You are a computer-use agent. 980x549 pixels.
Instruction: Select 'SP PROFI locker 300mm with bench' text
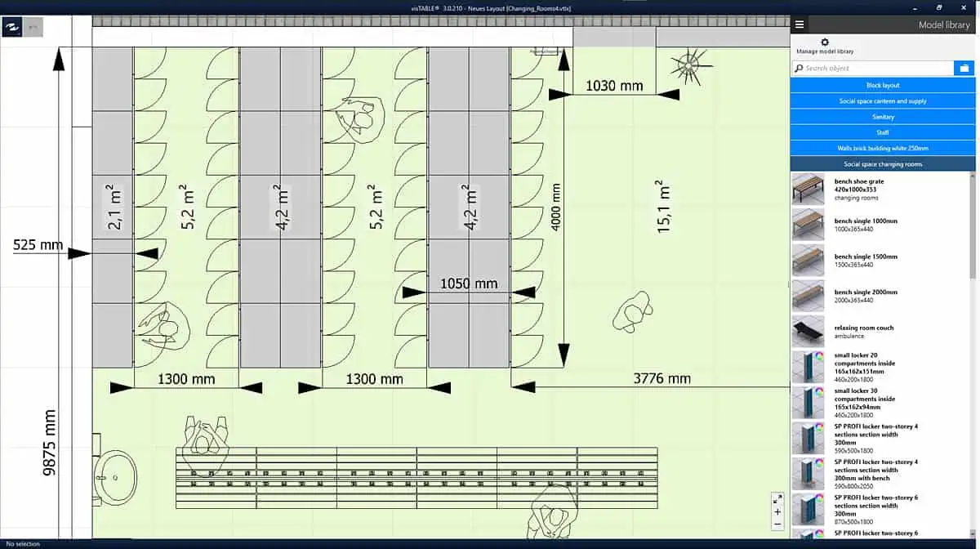(x=876, y=470)
